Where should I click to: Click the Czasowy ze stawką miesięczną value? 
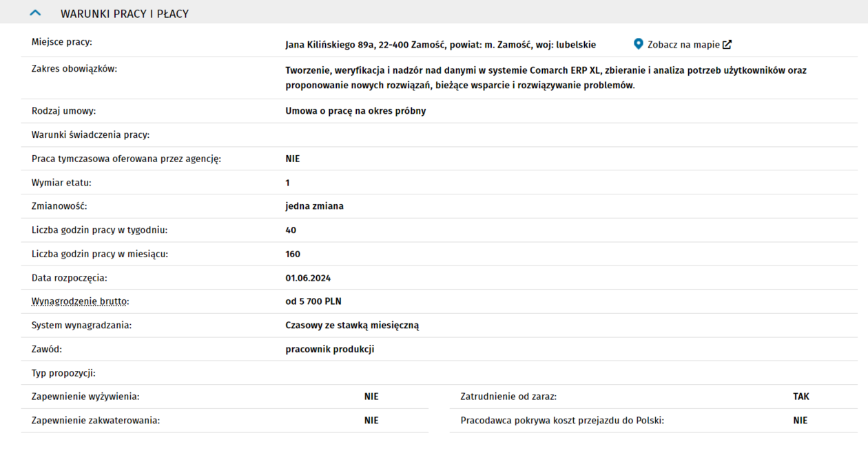tap(352, 325)
